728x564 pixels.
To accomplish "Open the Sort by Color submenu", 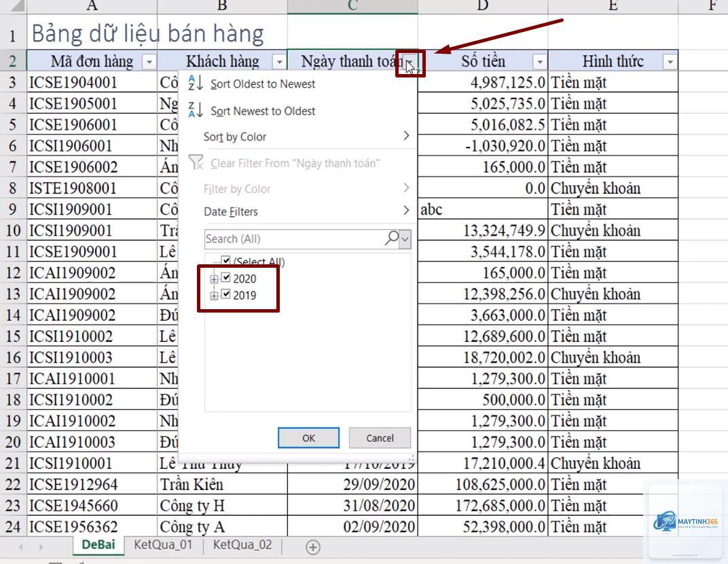I will 307,137.
